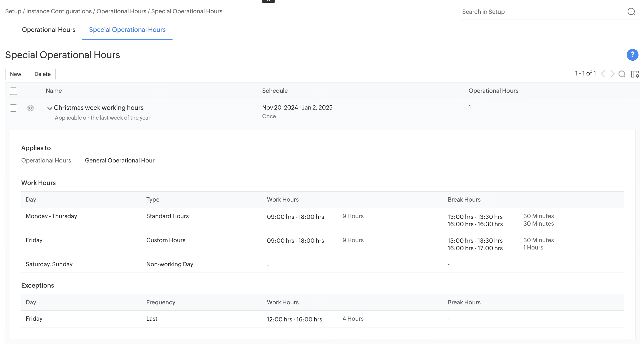The image size is (644, 344).
Task: Go to previous page arrow
Action: pyautogui.click(x=603, y=74)
